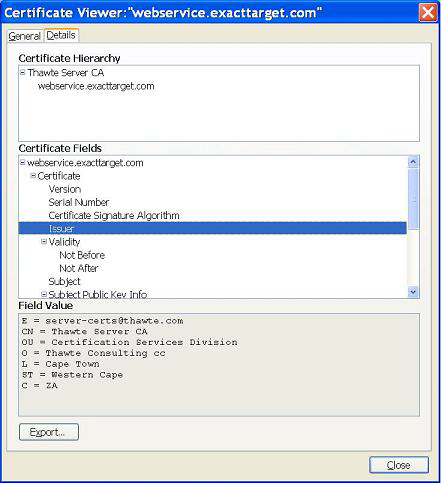Viewport: 441px width, 483px height.
Task: Select webservice.exacttarget.com in Certificate Hierarchy
Action: tap(96, 86)
